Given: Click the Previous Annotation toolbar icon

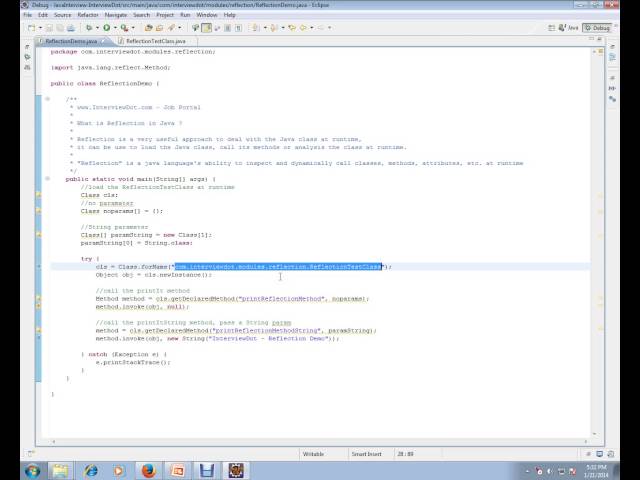Looking at the screenshot, I should click(x=274, y=28).
